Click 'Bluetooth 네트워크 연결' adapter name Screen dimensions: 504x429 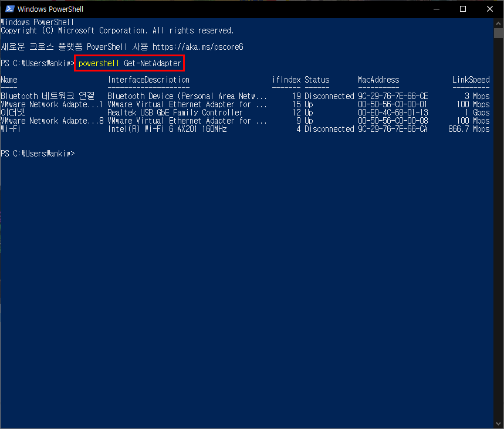pyautogui.click(x=48, y=96)
